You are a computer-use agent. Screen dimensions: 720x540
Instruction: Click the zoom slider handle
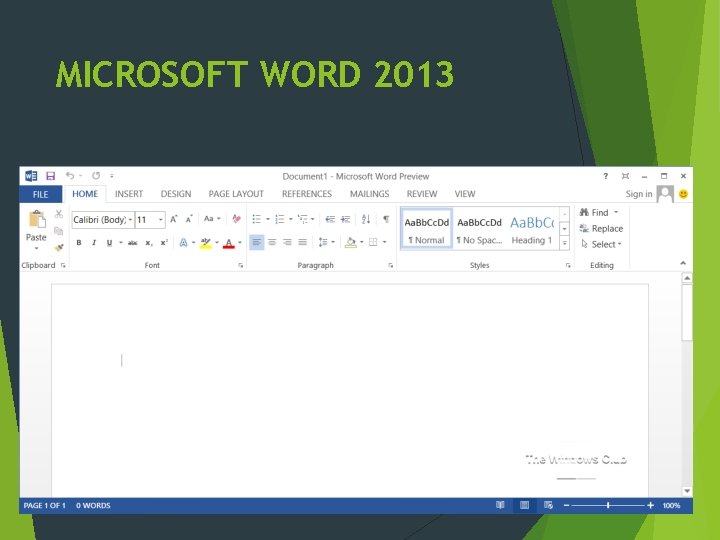coord(608,505)
